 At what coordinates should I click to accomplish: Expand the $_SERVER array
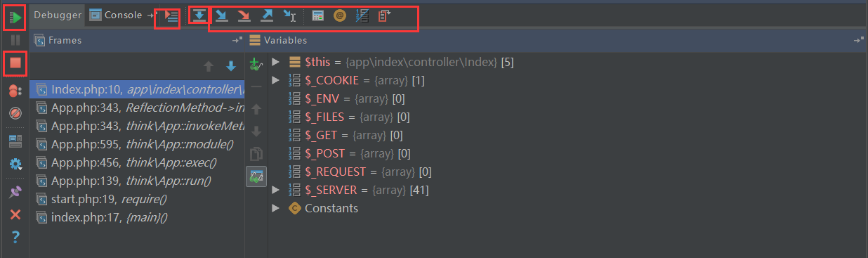pyautogui.click(x=276, y=190)
